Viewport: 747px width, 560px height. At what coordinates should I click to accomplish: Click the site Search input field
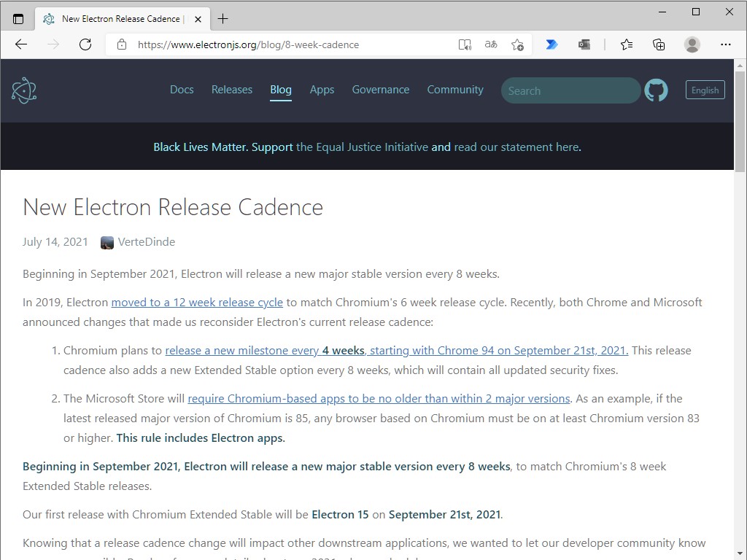click(570, 90)
